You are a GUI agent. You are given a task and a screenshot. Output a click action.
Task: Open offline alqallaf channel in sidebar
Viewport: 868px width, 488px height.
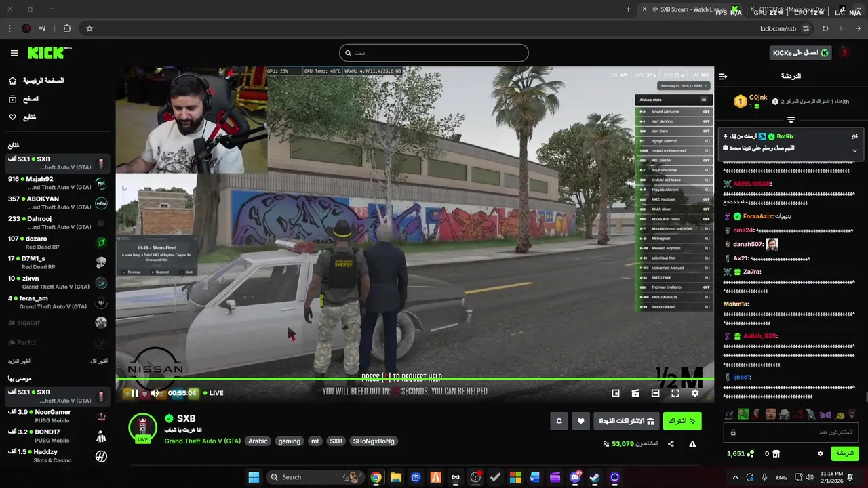pos(58,323)
